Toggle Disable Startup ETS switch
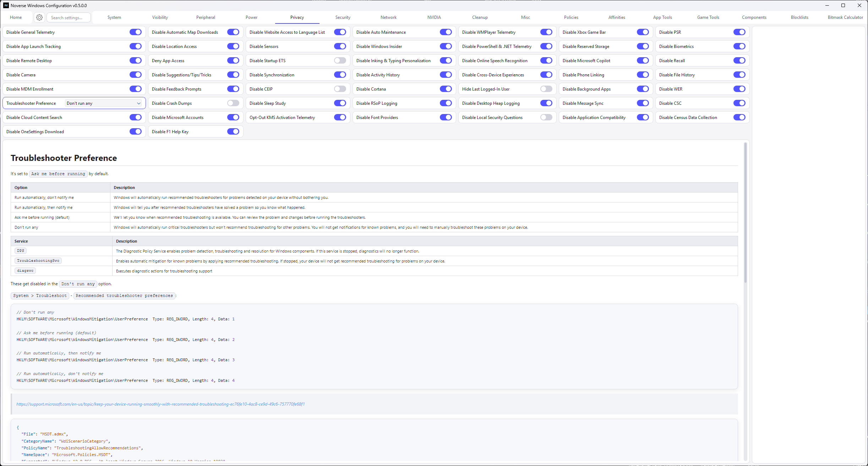 click(x=340, y=61)
